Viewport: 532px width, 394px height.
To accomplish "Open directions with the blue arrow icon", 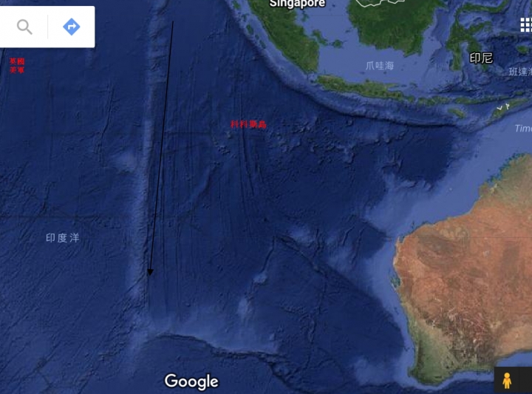I will [72, 27].
